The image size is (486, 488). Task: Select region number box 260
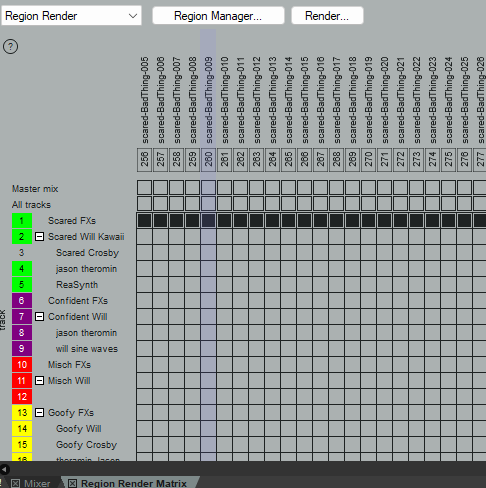click(208, 160)
